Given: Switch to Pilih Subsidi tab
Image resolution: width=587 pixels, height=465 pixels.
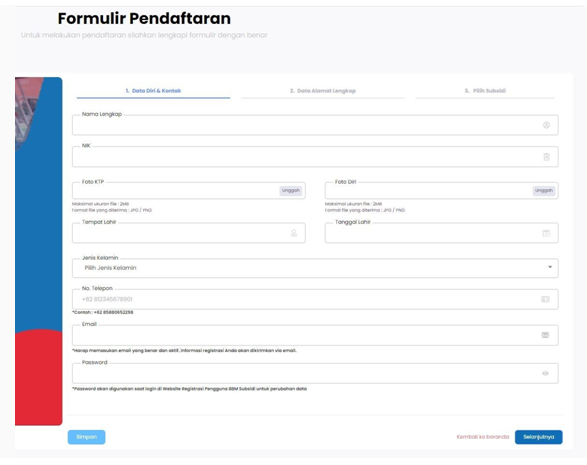Looking at the screenshot, I should [485, 91].
